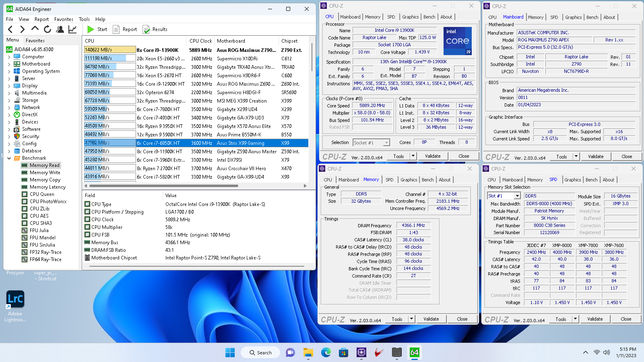Image resolution: width=644 pixels, height=362 pixels.
Task: Open the AIDA64 File menu
Action: pos(10,19)
